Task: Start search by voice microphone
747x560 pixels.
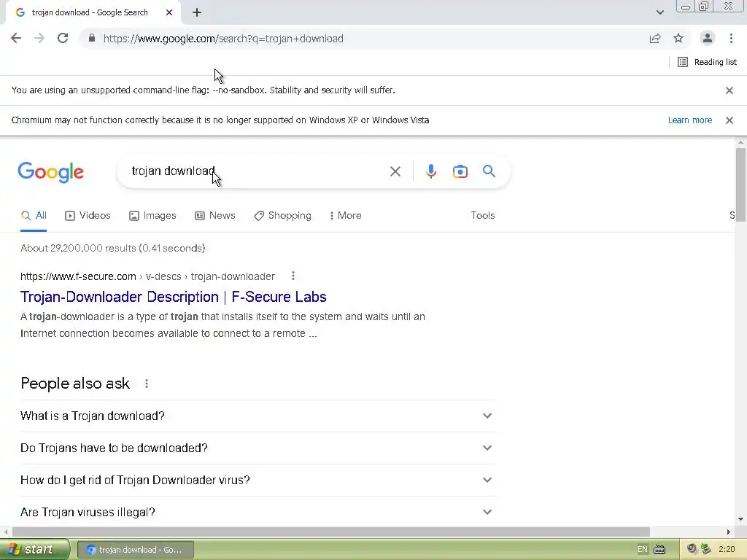Action: [430, 171]
